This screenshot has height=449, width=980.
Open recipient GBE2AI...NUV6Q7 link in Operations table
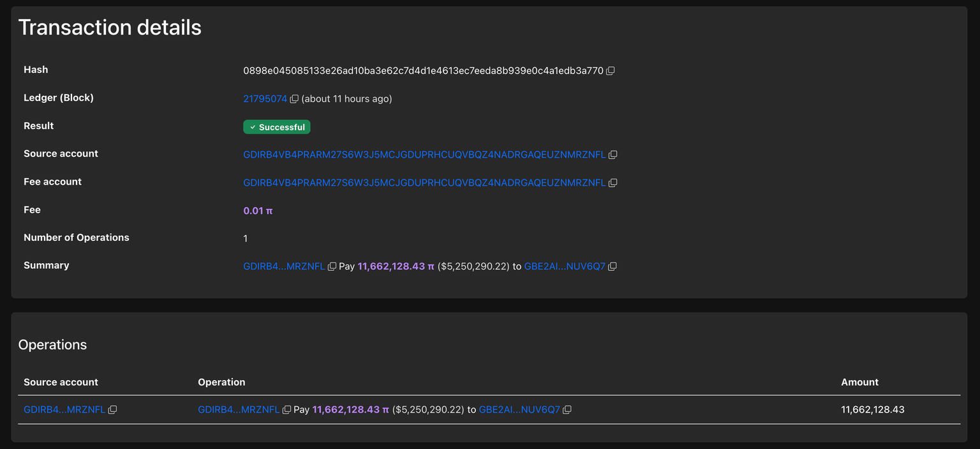(x=519, y=410)
